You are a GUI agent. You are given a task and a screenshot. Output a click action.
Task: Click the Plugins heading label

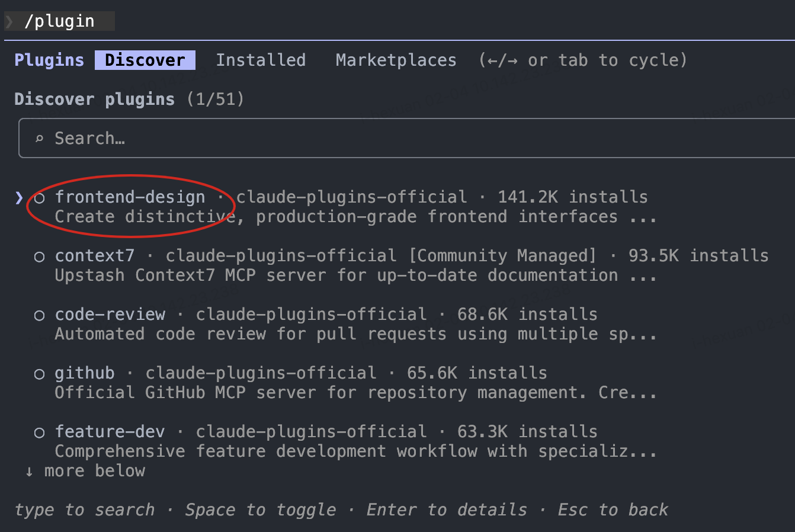49,60
